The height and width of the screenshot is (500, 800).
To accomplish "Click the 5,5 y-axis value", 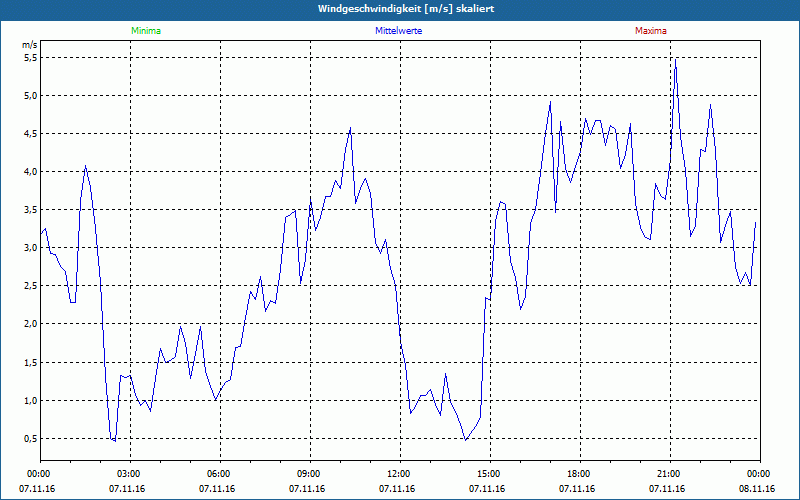I will pyautogui.click(x=31, y=58).
